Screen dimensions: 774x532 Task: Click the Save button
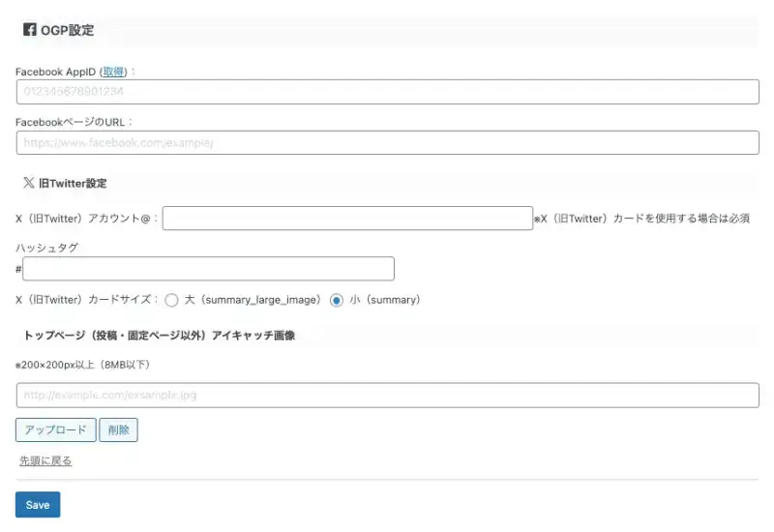pos(38,504)
